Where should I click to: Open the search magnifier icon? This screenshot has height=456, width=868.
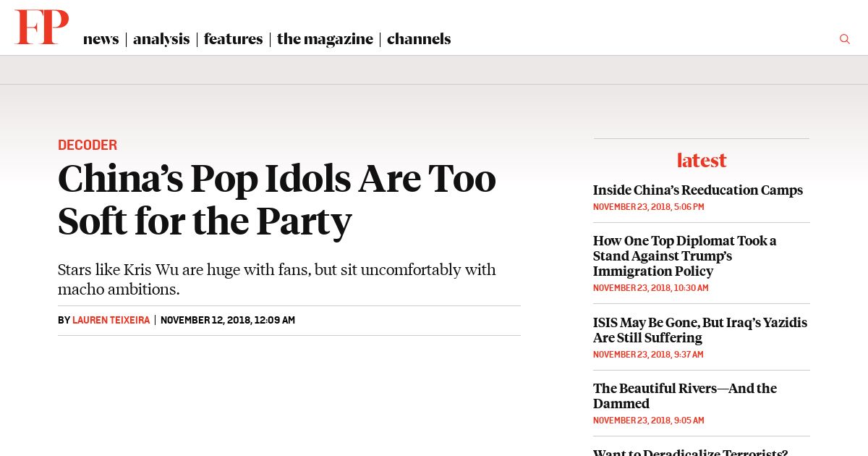click(844, 39)
